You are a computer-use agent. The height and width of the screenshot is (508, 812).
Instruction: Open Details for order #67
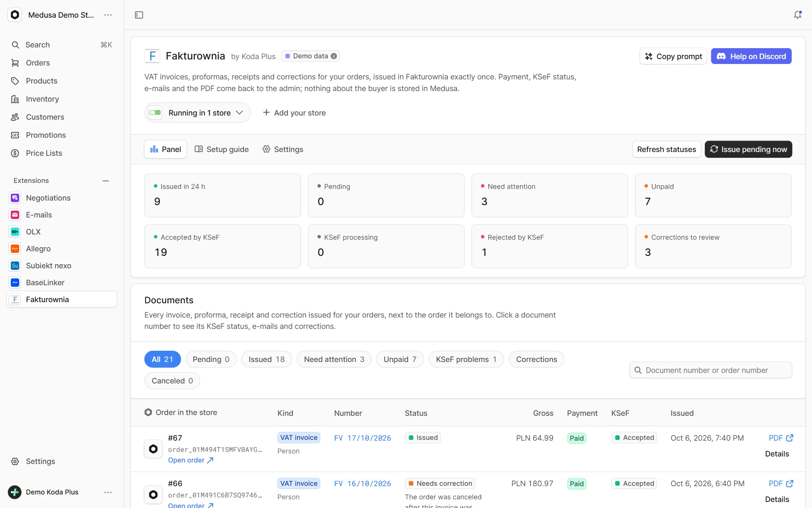pos(777,454)
